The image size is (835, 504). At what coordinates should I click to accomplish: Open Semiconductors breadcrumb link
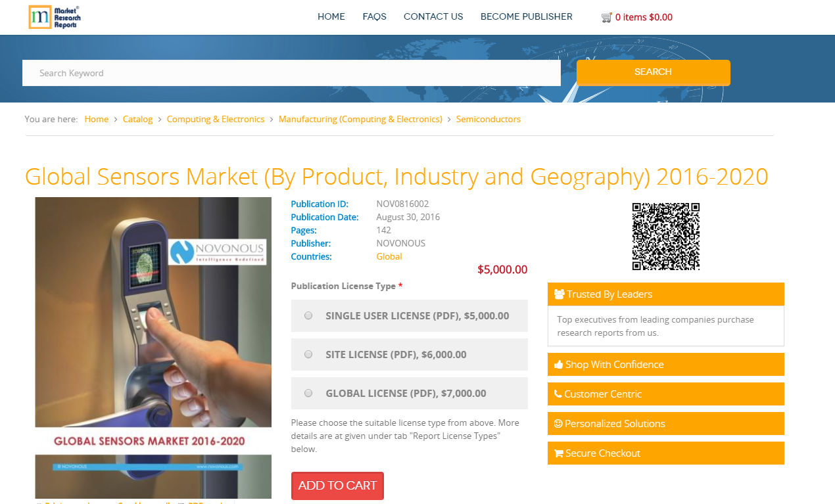click(489, 119)
